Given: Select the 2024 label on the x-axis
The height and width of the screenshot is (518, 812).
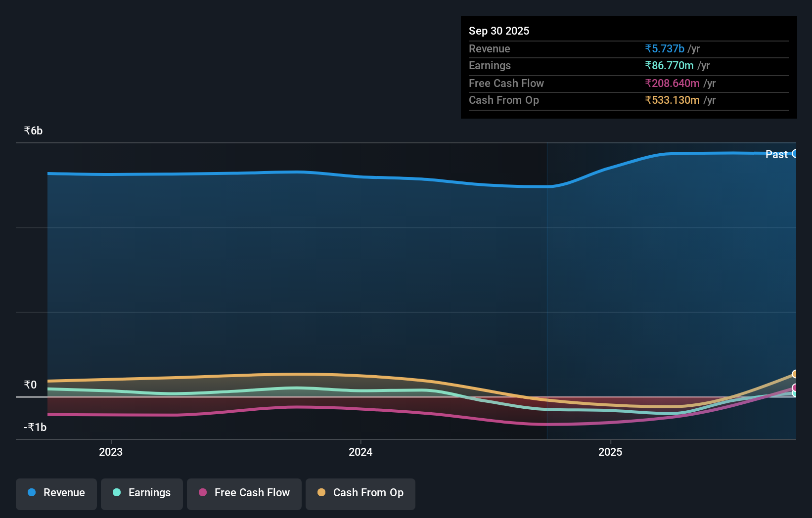Looking at the screenshot, I should coord(361,452).
